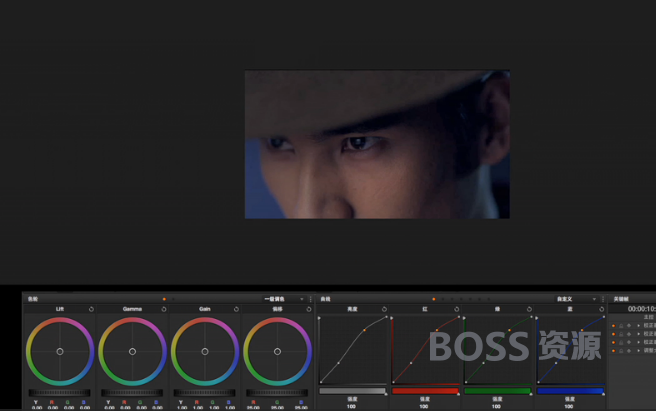
Task: Click the keyframe diamond in the top keyframe row
Action: 629,326
